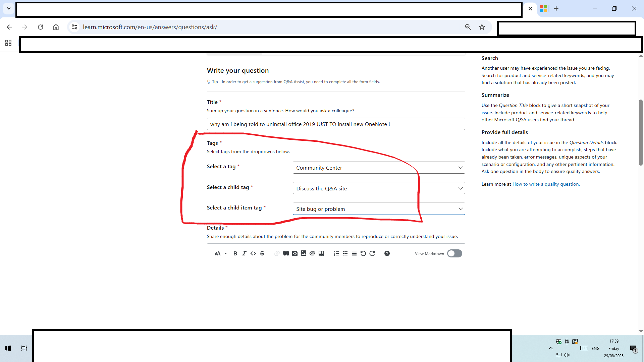Open the browser zoom magnifier icon
The height and width of the screenshot is (362, 644).
(x=468, y=27)
